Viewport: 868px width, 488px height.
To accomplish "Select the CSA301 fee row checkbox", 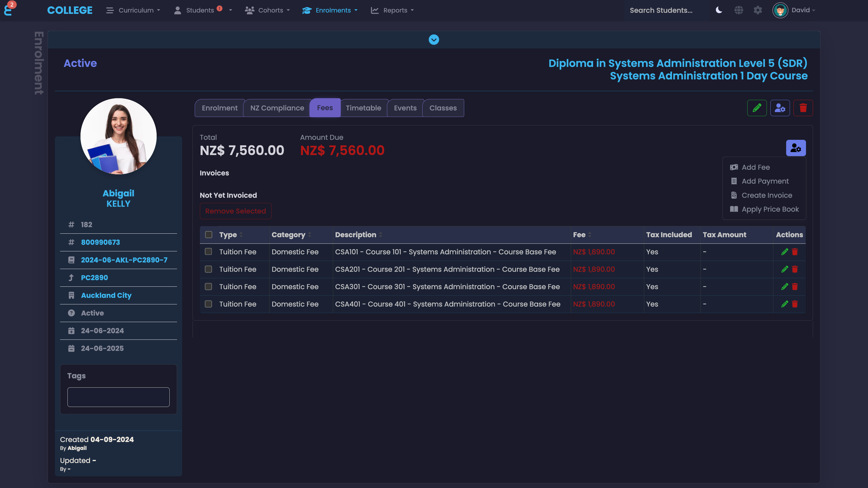I will click(209, 286).
